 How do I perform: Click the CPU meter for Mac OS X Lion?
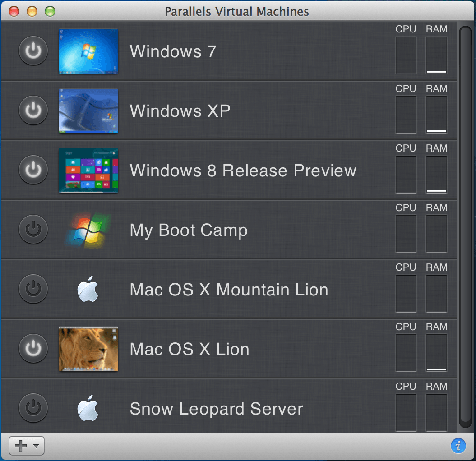point(406,353)
